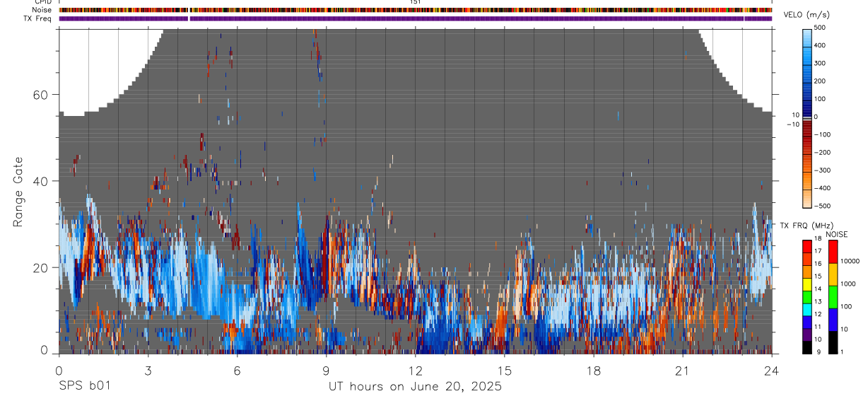Click the '-400' velocity scale label
Screen dimensions: 868x401
pyautogui.click(x=821, y=188)
